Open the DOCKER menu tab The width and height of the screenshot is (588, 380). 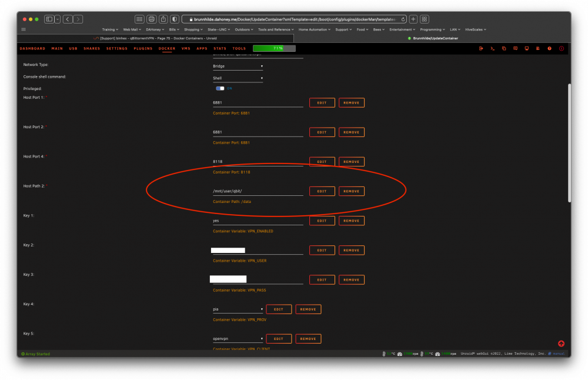tap(167, 48)
